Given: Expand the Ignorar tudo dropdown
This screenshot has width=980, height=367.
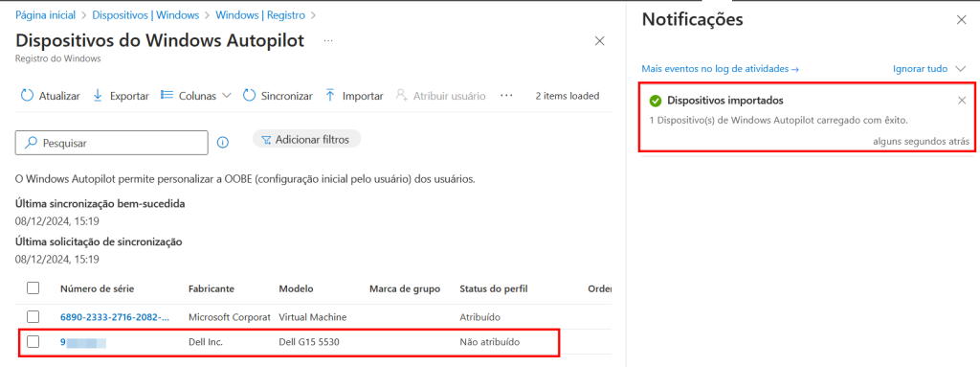Looking at the screenshot, I should (x=929, y=69).
